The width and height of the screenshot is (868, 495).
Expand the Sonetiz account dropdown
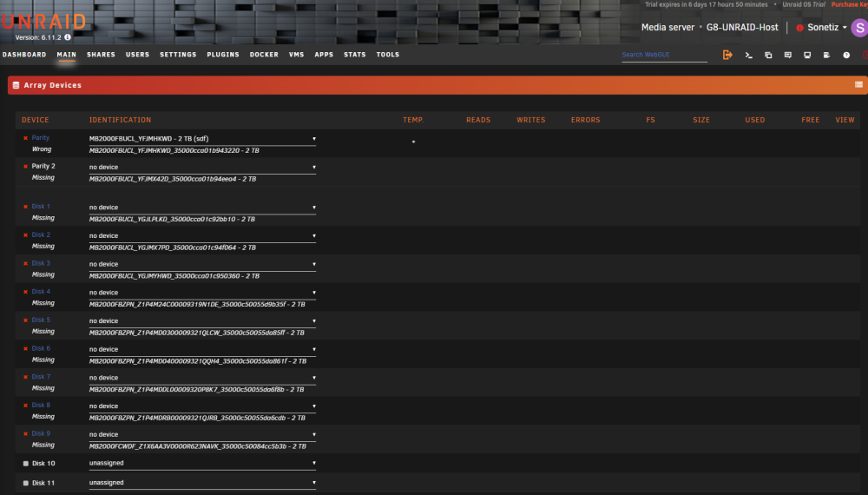(x=827, y=28)
